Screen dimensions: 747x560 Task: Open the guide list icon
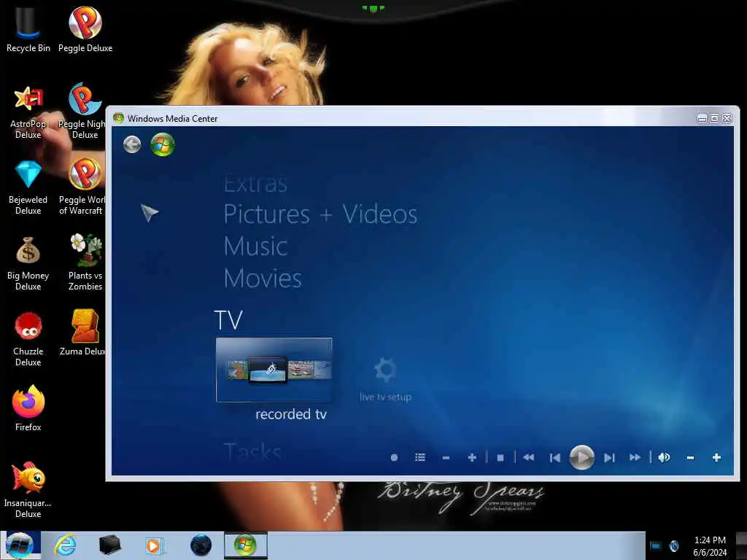(x=420, y=458)
